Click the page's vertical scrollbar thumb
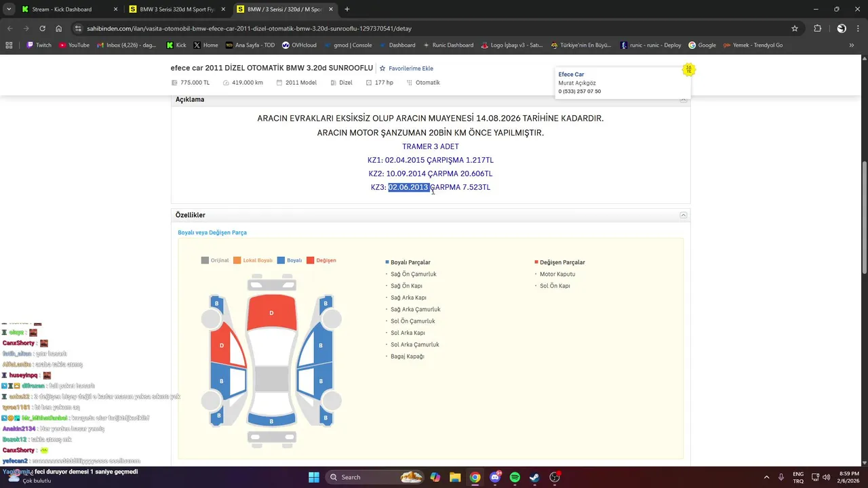This screenshot has width=868, height=488. pos(863,217)
